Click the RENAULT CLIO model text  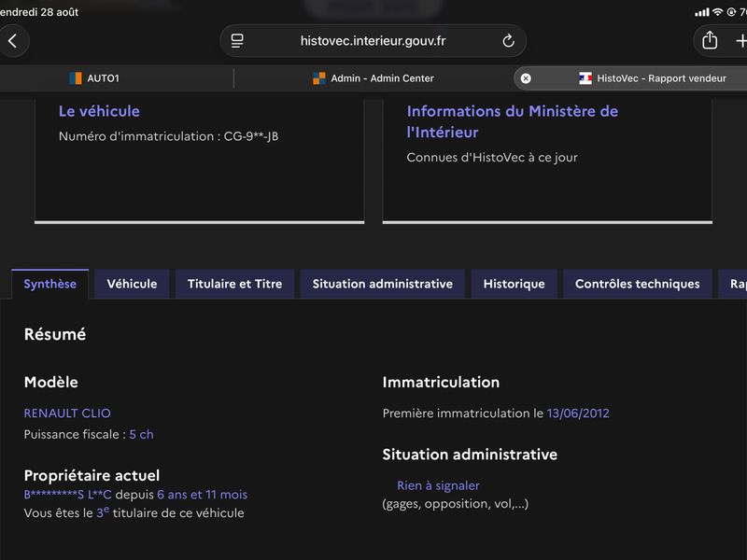click(67, 413)
